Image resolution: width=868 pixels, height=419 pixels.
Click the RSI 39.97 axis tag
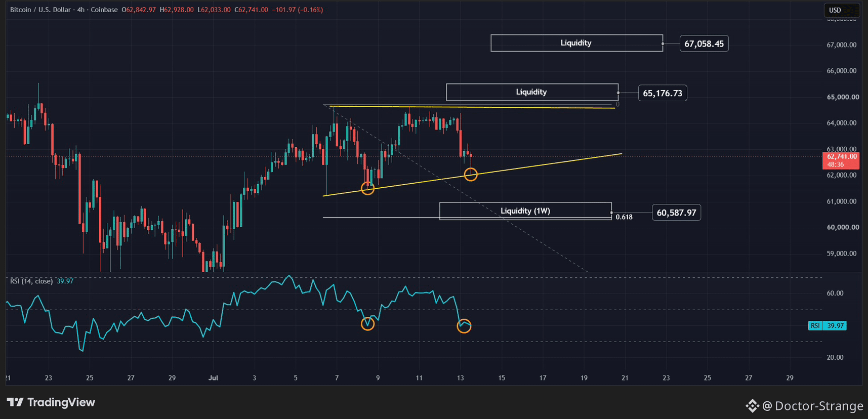(x=827, y=325)
